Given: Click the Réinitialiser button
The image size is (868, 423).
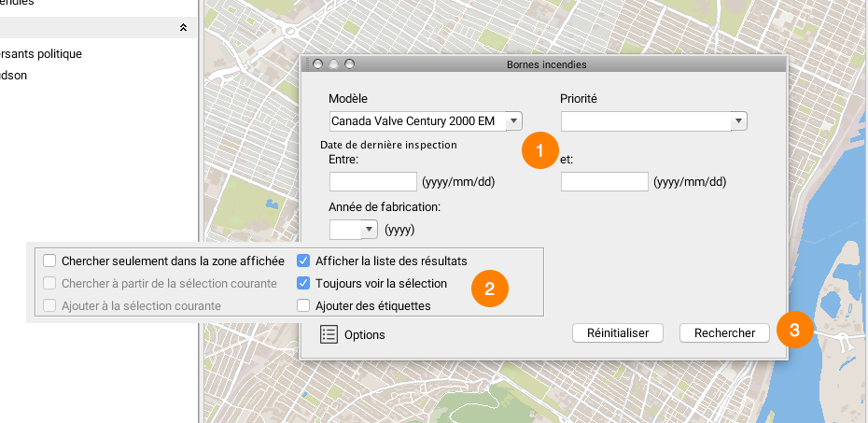Looking at the screenshot, I should click(617, 332).
